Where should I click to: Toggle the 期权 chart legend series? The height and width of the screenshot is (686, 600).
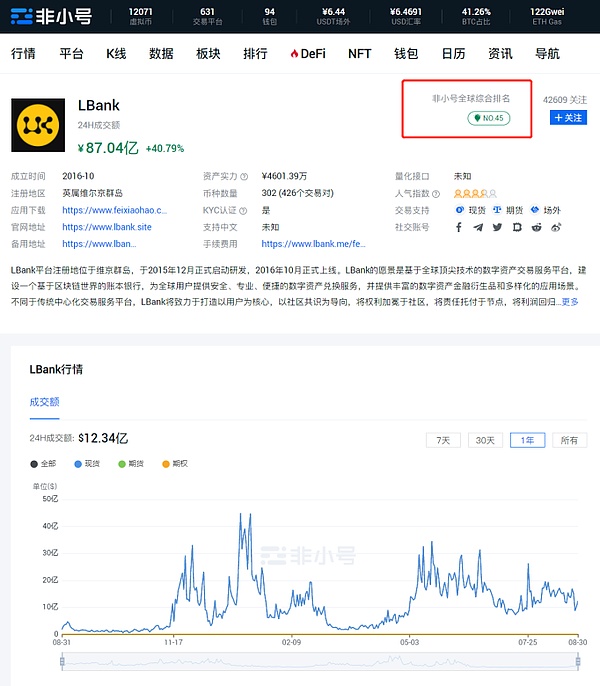(x=178, y=464)
